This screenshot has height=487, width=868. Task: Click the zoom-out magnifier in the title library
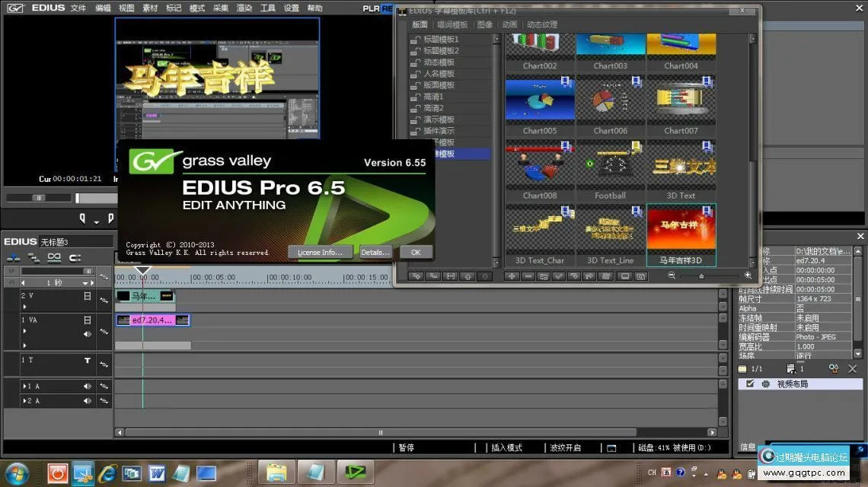point(672,275)
